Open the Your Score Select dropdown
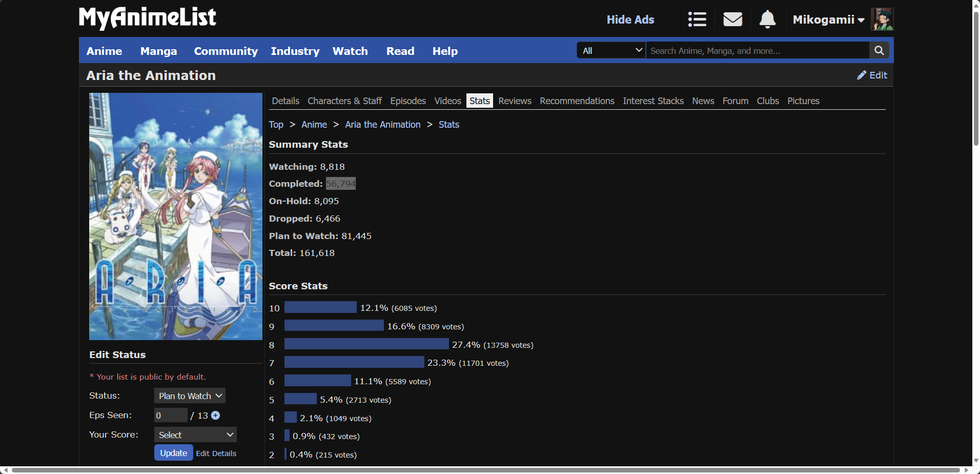 coord(195,435)
